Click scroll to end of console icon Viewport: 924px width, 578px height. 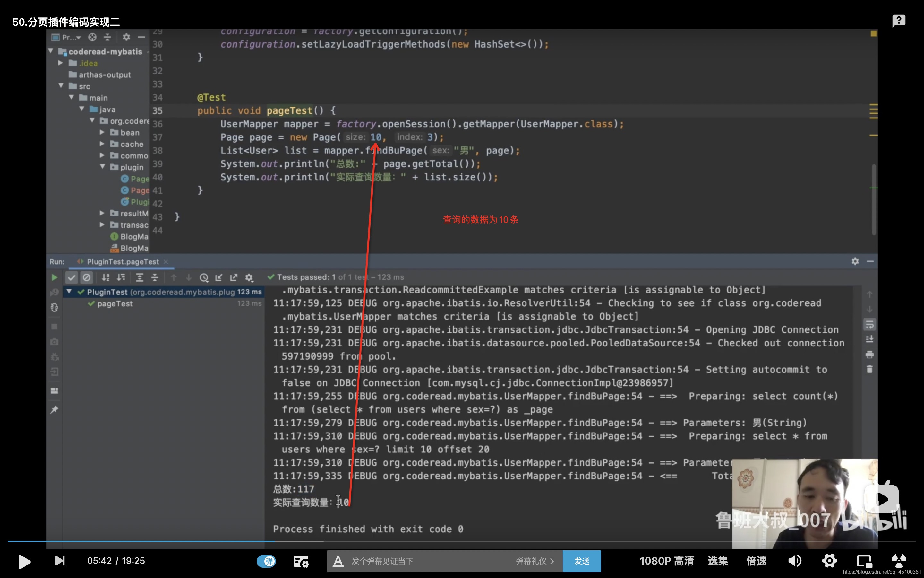870,339
